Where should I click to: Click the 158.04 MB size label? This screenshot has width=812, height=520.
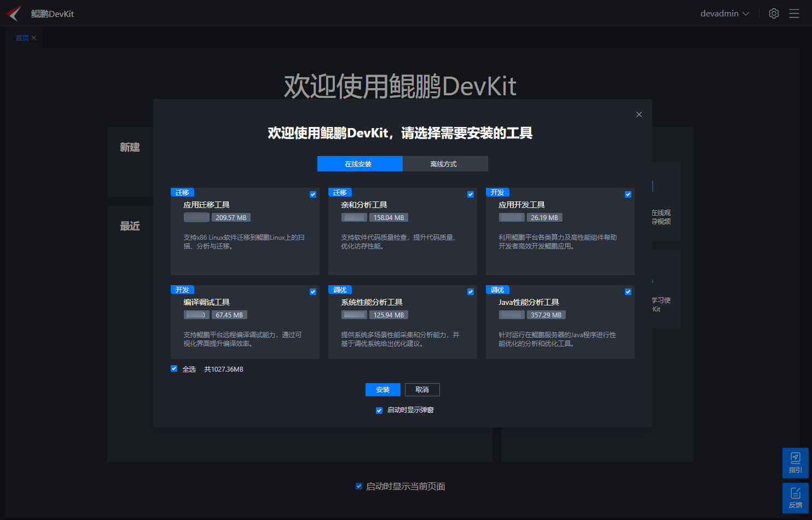point(388,217)
